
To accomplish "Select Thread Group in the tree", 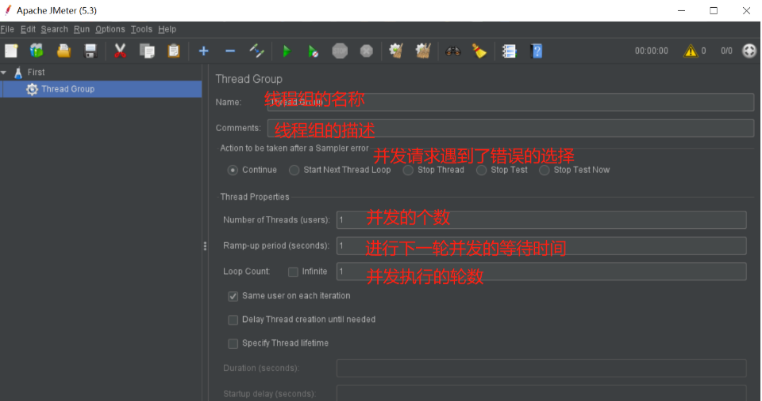I will (x=67, y=89).
